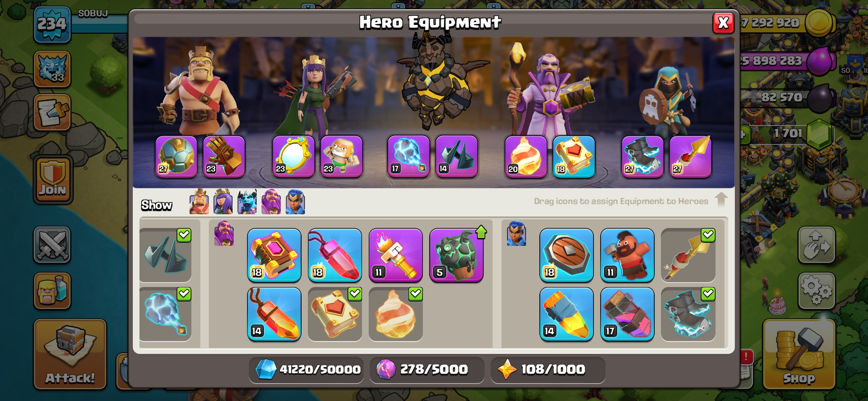Select the Archer Queen's magic mirror equipment

(293, 156)
